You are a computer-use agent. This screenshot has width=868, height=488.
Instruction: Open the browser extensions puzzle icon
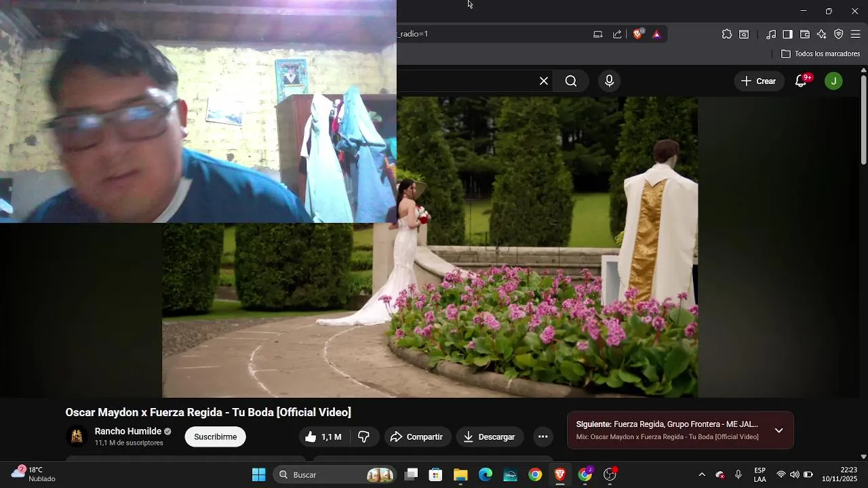pos(727,34)
